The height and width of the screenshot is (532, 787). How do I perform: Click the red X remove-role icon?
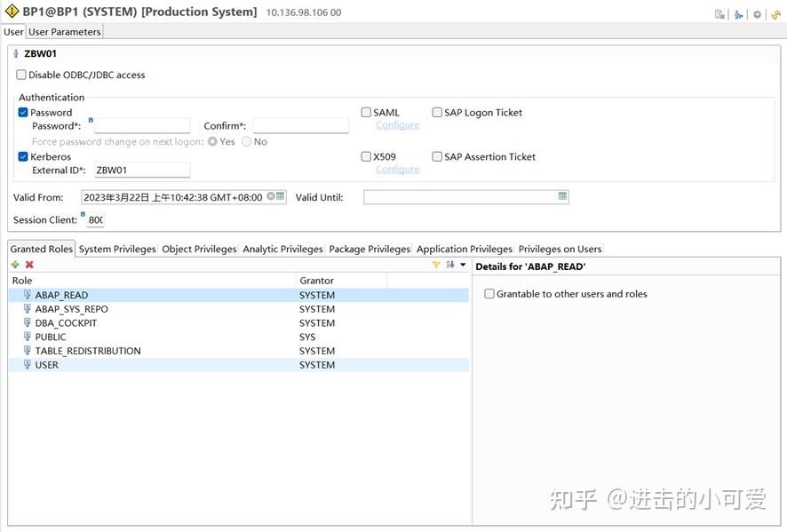coord(29,265)
